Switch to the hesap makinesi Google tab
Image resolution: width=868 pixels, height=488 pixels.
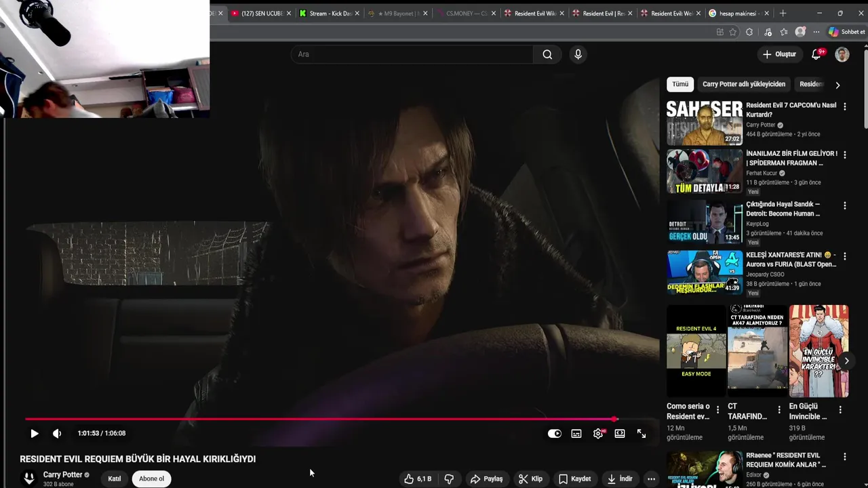pos(739,14)
